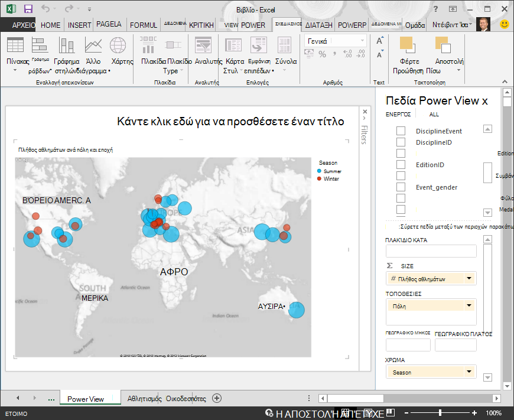Switch to the HOME ribbon tab

tap(50, 25)
